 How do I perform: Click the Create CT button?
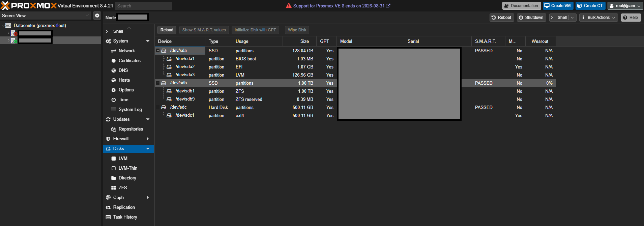coord(590,6)
